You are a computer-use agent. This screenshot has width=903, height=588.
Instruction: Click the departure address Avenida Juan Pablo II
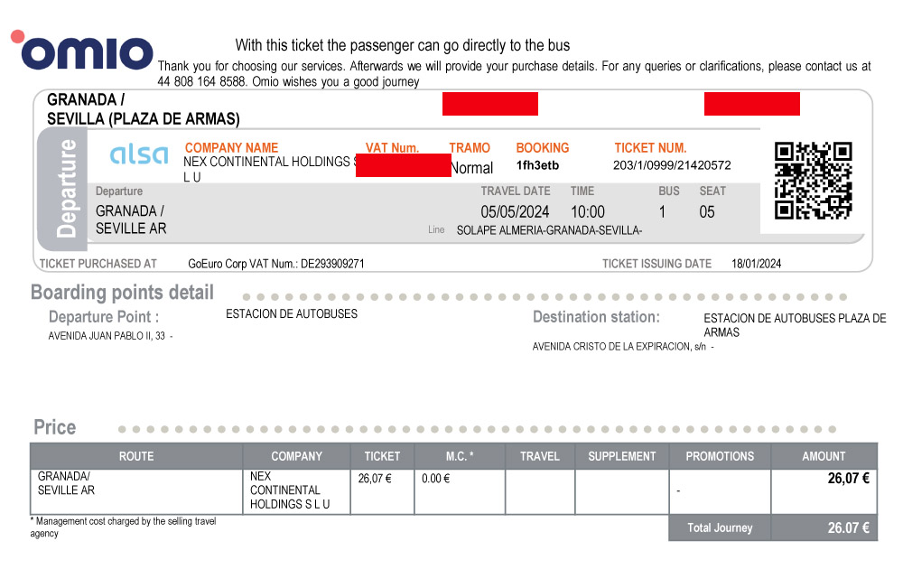107,336
